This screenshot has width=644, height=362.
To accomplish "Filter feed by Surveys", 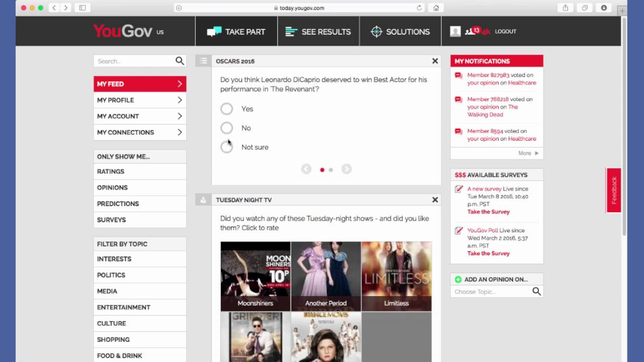I will (x=140, y=220).
